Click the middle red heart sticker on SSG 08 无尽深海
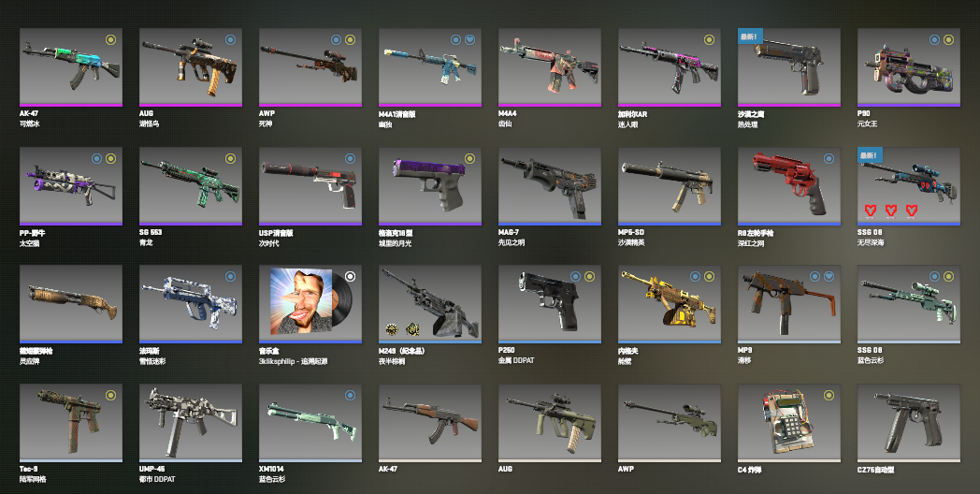 pyautogui.click(x=891, y=211)
